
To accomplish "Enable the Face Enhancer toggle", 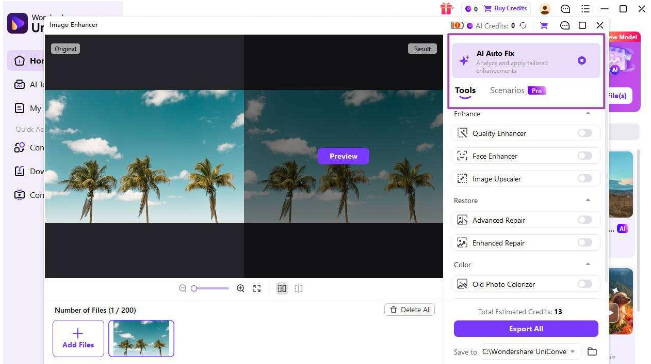I will pos(585,156).
